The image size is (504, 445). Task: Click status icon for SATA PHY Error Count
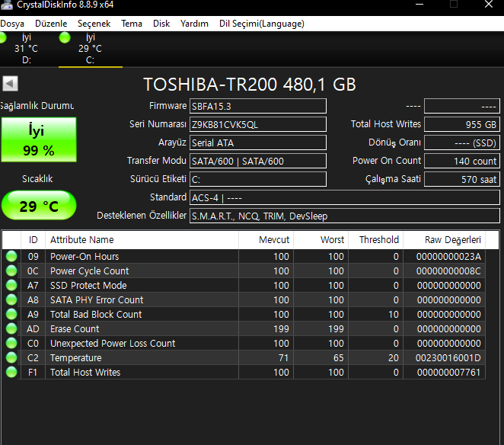pyautogui.click(x=11, y=300)
